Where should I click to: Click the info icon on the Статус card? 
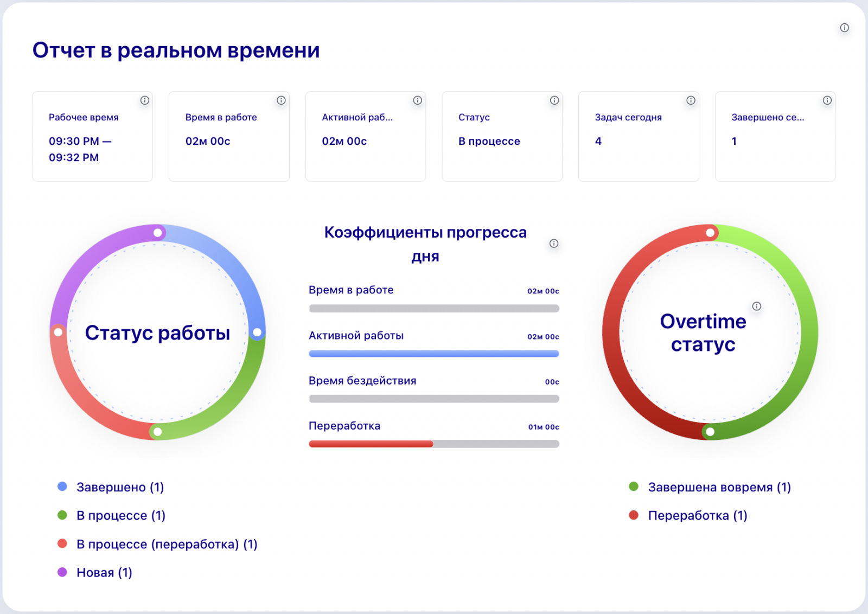(x=554, y=100)
